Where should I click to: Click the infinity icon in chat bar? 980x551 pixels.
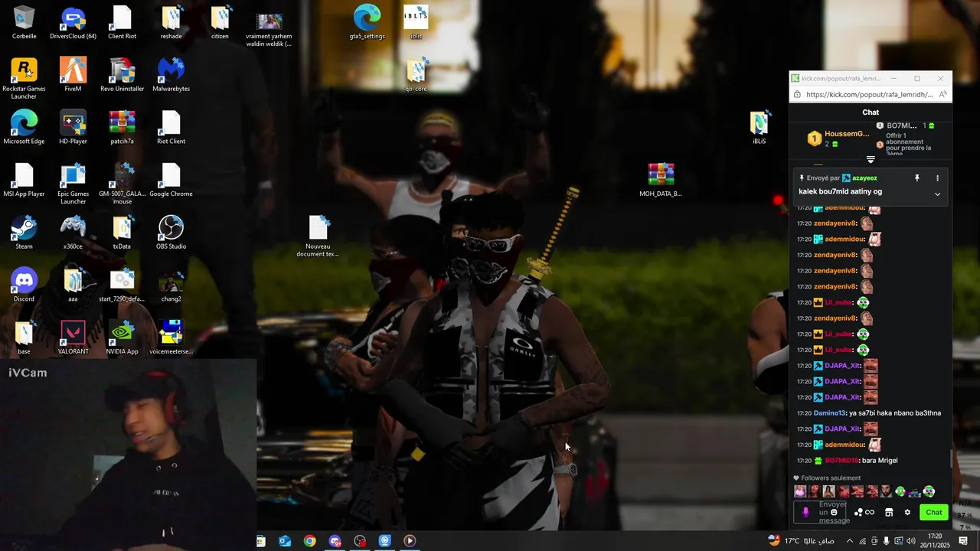tap(870, 513)
